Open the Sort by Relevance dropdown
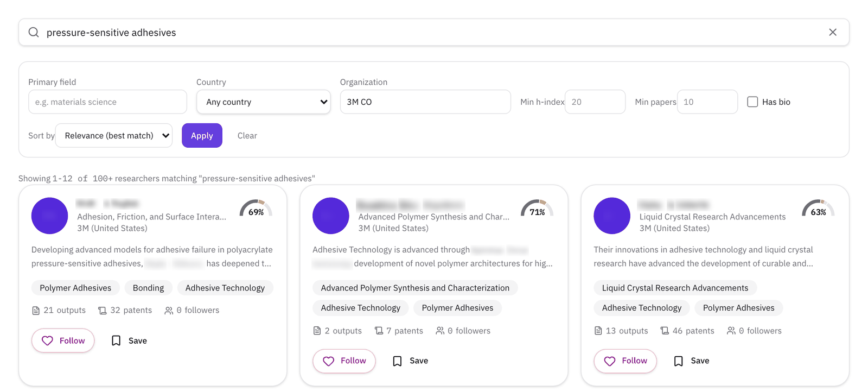This screenshot has height=391, width=868. pyautogui.click(x=114, y=135)
